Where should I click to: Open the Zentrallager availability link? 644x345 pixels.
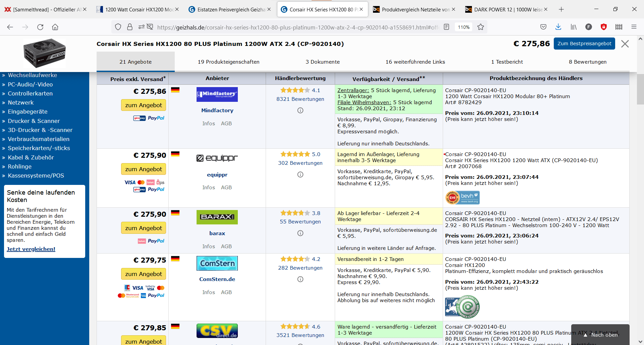click(353, 90)
